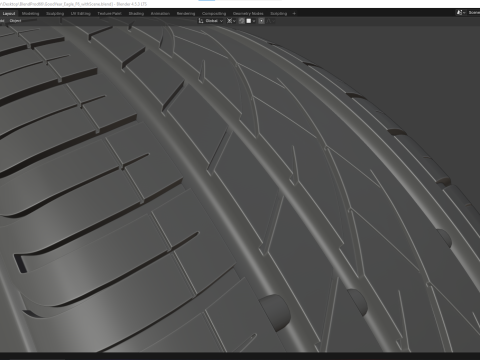Add a new workspace with plus icon
Viewport: 480px width, 360px height.
294,14
